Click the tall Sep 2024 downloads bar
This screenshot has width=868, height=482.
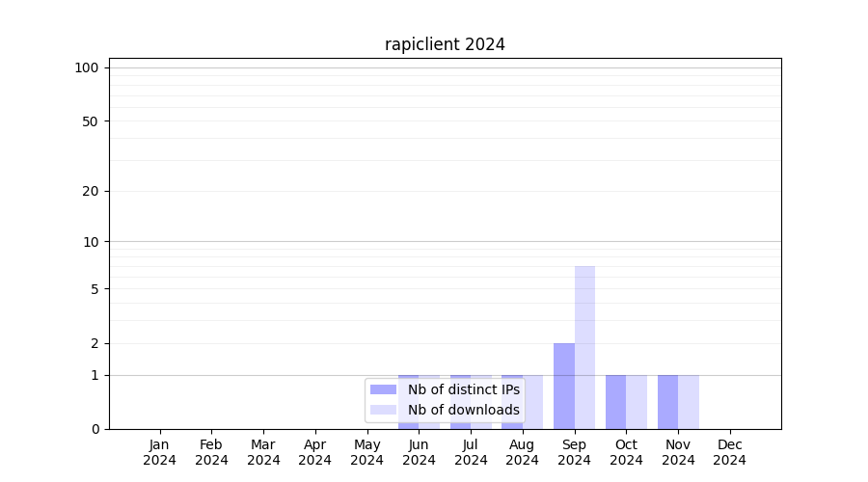tap(584, 347)
